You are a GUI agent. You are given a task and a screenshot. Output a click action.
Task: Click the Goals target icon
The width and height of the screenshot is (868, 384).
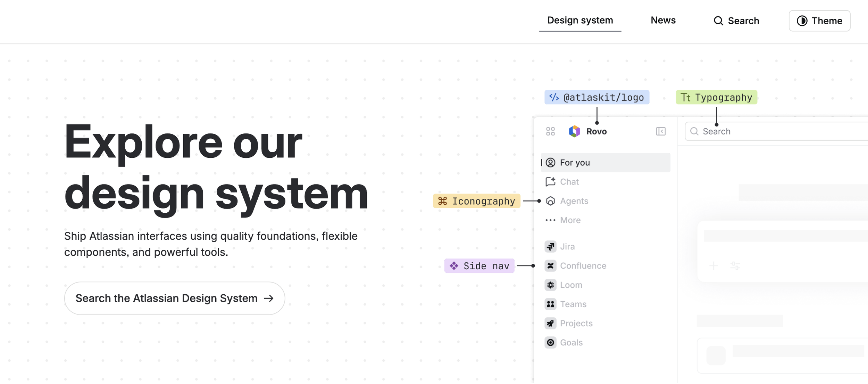(x=550, y=343)
